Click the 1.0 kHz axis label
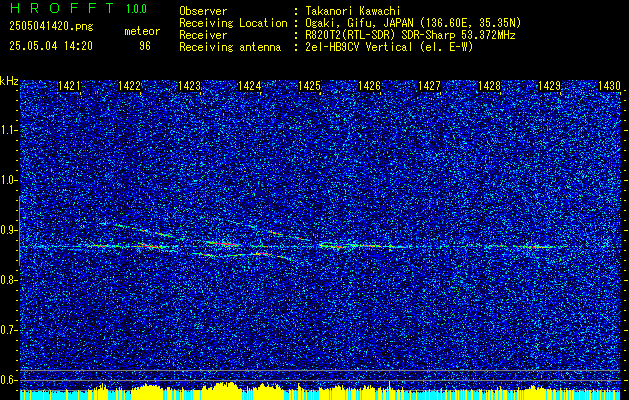The width and height of the screenshot is (629, 400). [8, 180]
